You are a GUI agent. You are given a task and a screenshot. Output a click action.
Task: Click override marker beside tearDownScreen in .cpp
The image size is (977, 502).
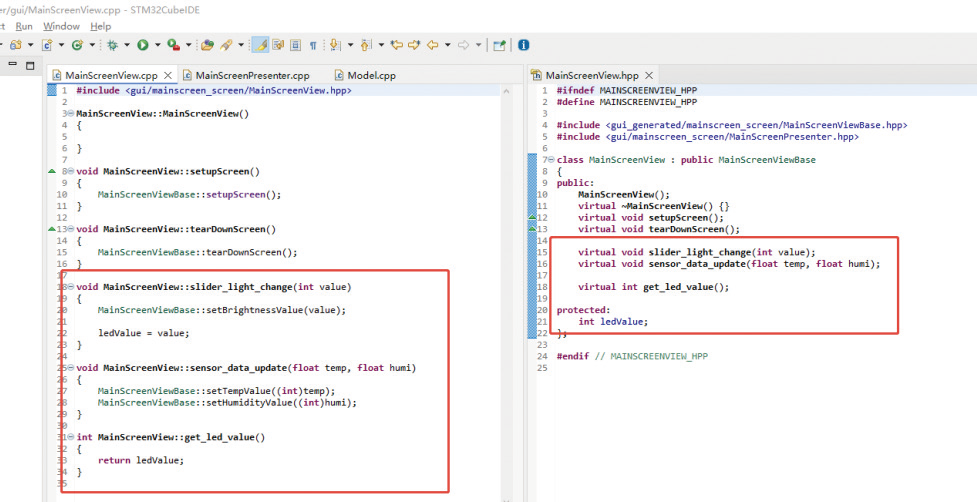click(52, 229)
